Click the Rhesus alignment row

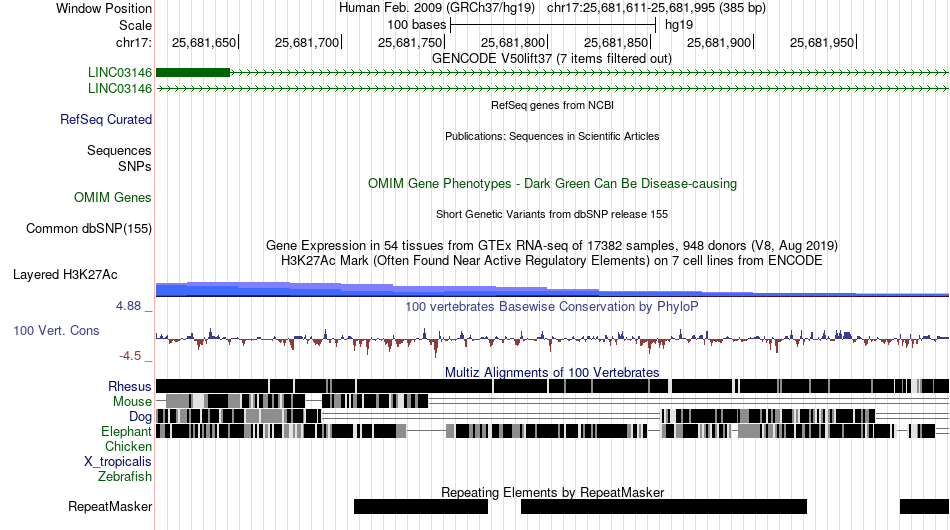click(553, 386)
